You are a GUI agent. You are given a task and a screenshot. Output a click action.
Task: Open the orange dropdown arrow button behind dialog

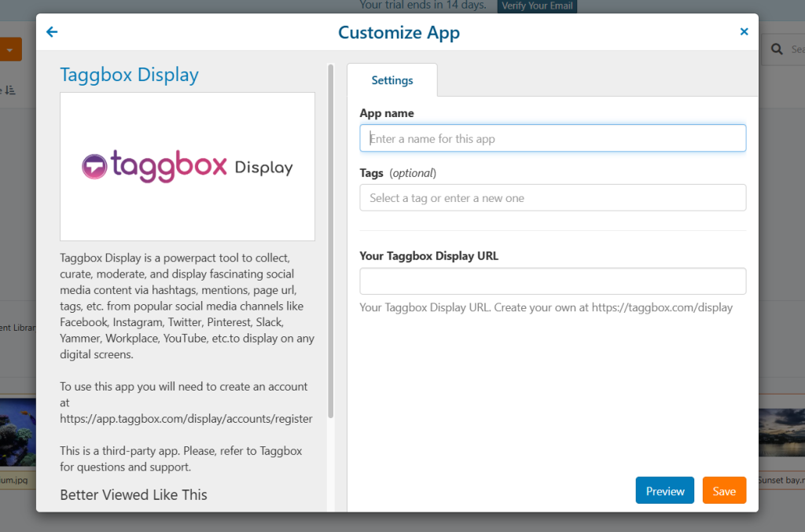coord(10,50)
